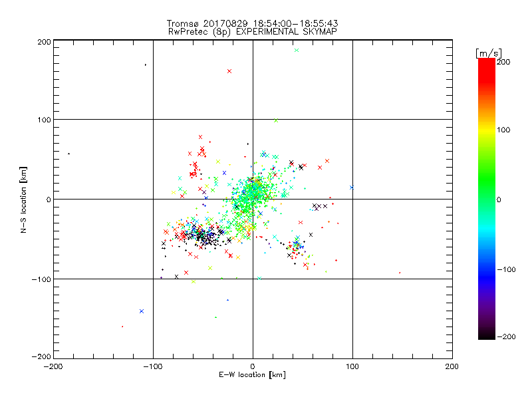Click the blue cross on the 100 km east gridline
This screenshot has height=399, width=532.
point(352,188)
